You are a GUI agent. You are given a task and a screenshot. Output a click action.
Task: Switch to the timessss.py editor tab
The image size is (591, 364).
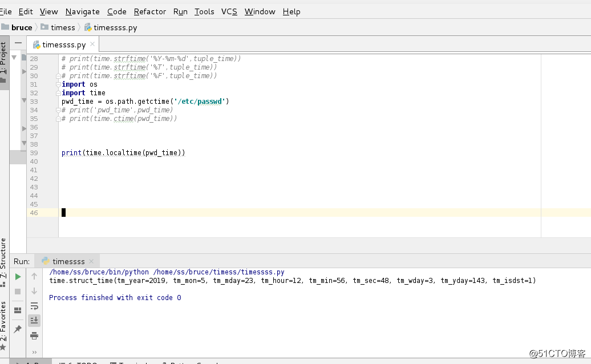point(64,45)
